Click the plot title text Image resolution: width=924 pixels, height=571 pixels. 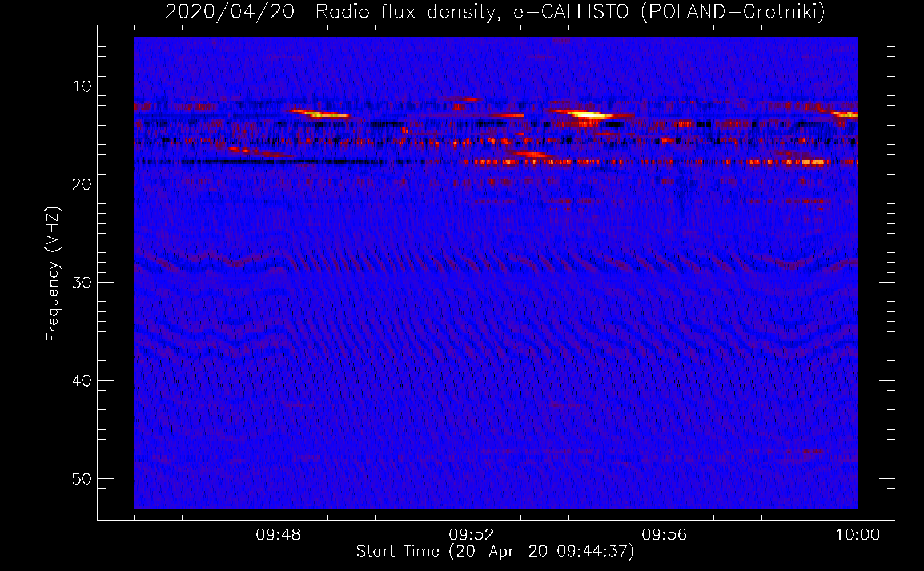[495, 11]
